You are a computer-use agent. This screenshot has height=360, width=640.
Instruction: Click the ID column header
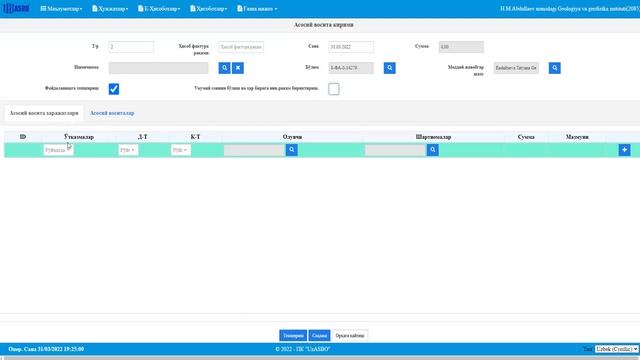coord(23,137)
